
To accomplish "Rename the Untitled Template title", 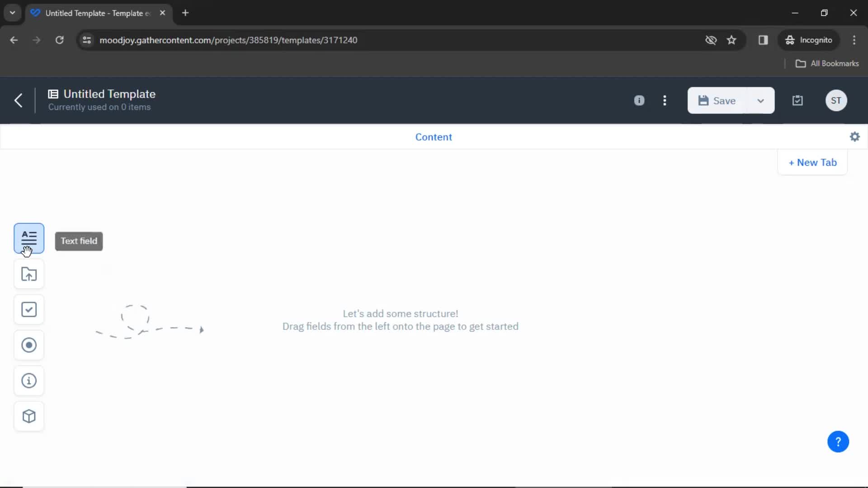I will click(x=109, y=94).
